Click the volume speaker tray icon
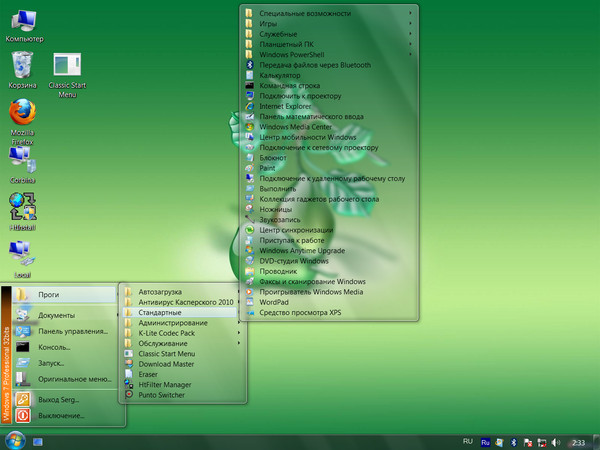Viewport: 600px width, 450px height. point(556,442)
